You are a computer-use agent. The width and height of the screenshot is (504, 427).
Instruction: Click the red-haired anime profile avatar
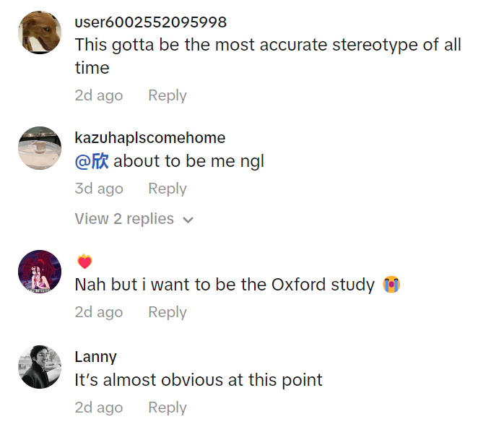coord(39,272)
